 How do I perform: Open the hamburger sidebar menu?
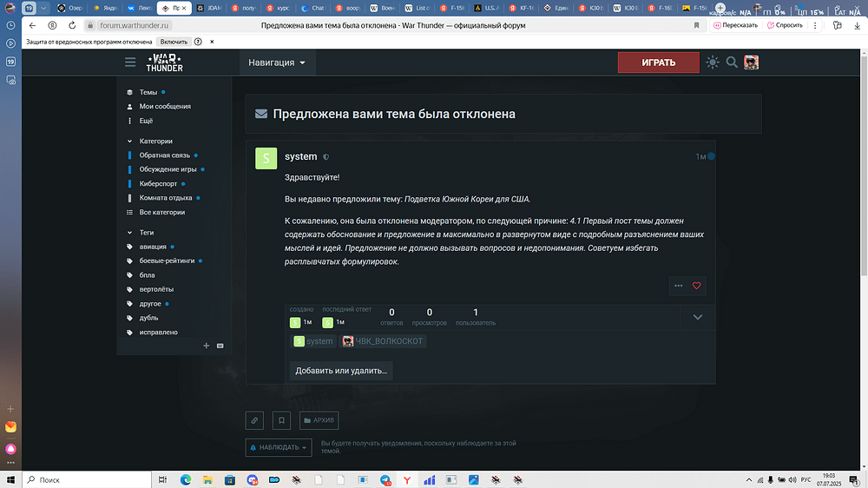pos(130,63)
